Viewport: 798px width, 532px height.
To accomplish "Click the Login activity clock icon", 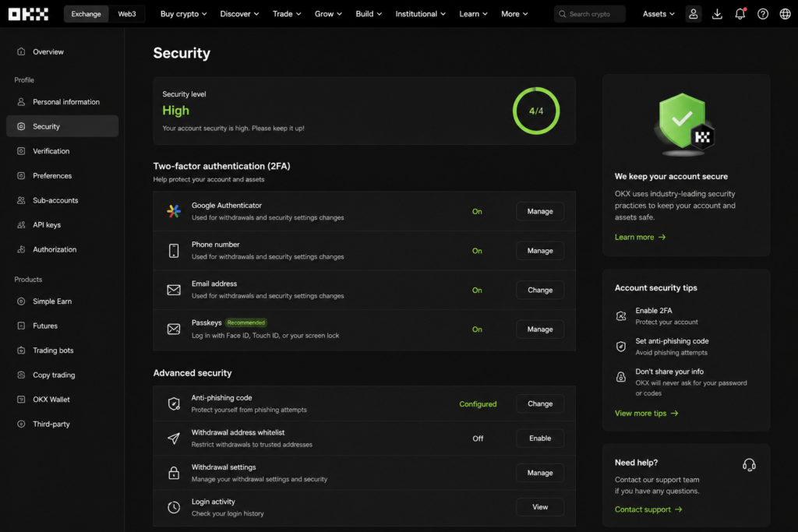I will [x=174, y=507].
